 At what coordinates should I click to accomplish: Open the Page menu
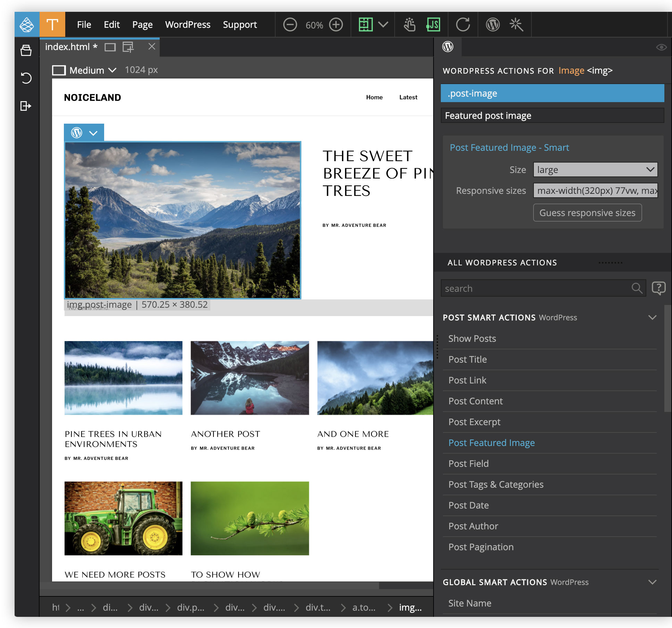(142, 25)
